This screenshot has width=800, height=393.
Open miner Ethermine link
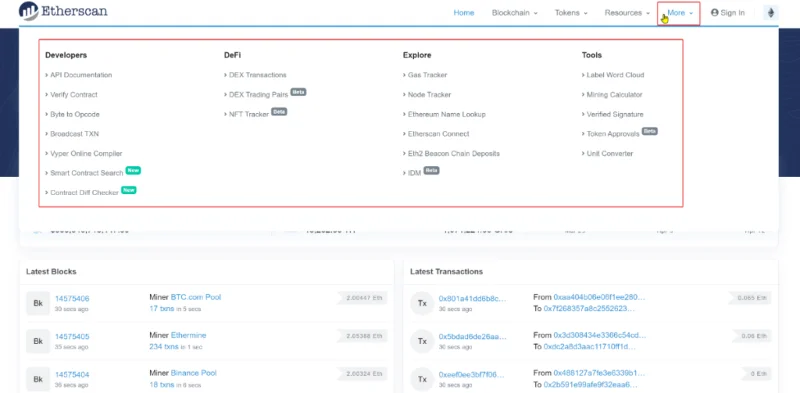click(189, 335)
